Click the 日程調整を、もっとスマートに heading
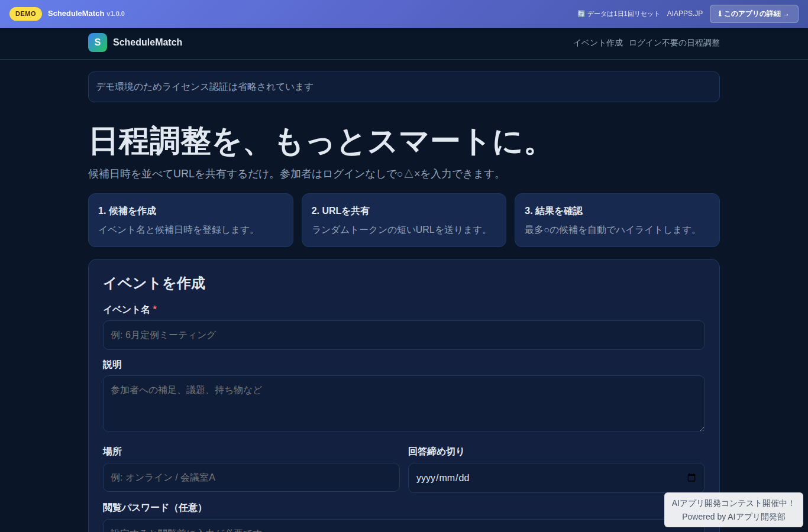Viewport: 808px width, 532px height. point(313,142)
